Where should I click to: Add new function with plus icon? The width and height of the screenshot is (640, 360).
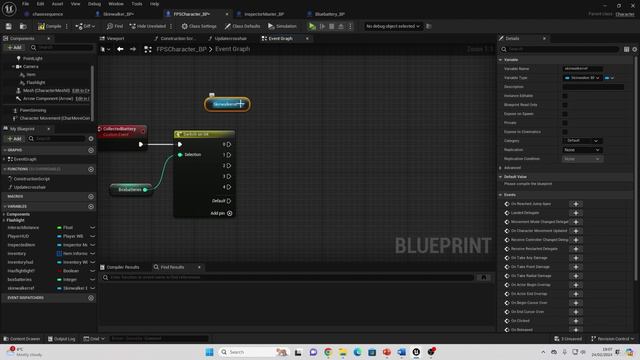(91, 169)
